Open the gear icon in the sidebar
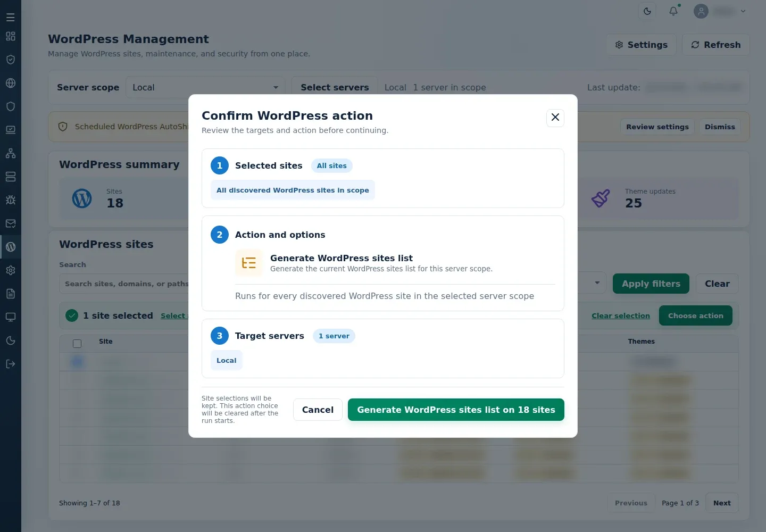The image size is (766, 532). coord(11,270)
